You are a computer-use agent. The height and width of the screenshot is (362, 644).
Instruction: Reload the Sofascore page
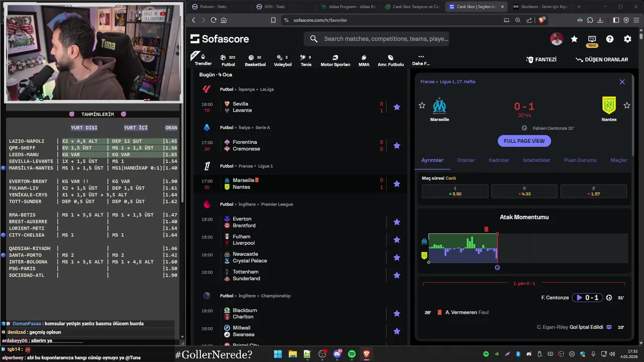tap(213, 20)
